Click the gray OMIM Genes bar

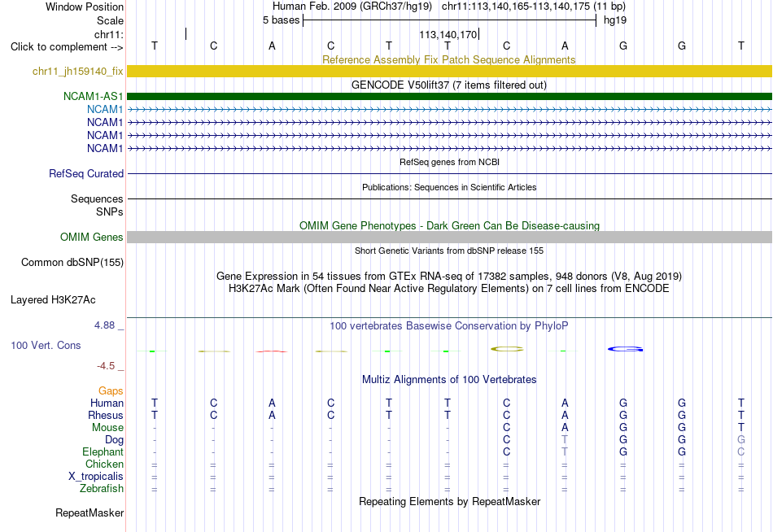pos(449,238)
